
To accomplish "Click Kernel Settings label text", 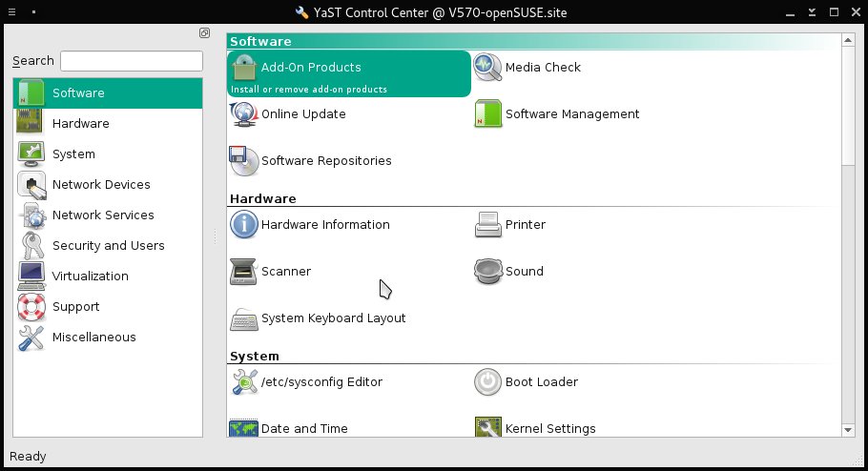I will [550, 428].
